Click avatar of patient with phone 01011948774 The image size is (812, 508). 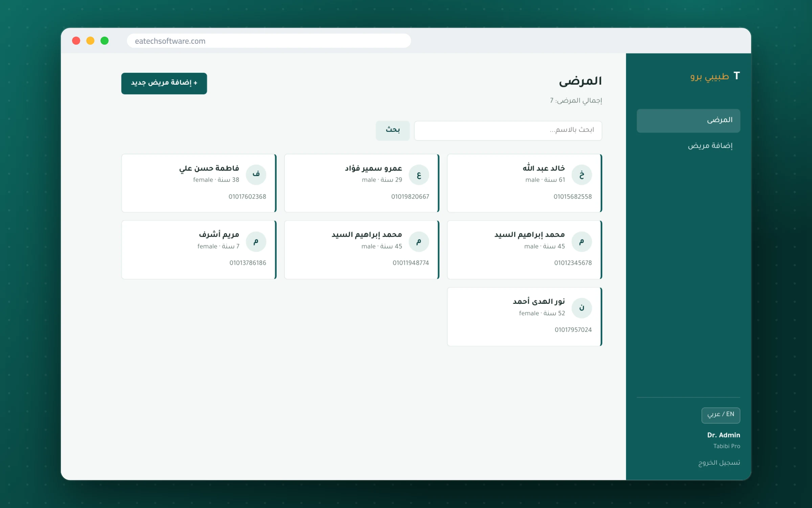(419, 241)
